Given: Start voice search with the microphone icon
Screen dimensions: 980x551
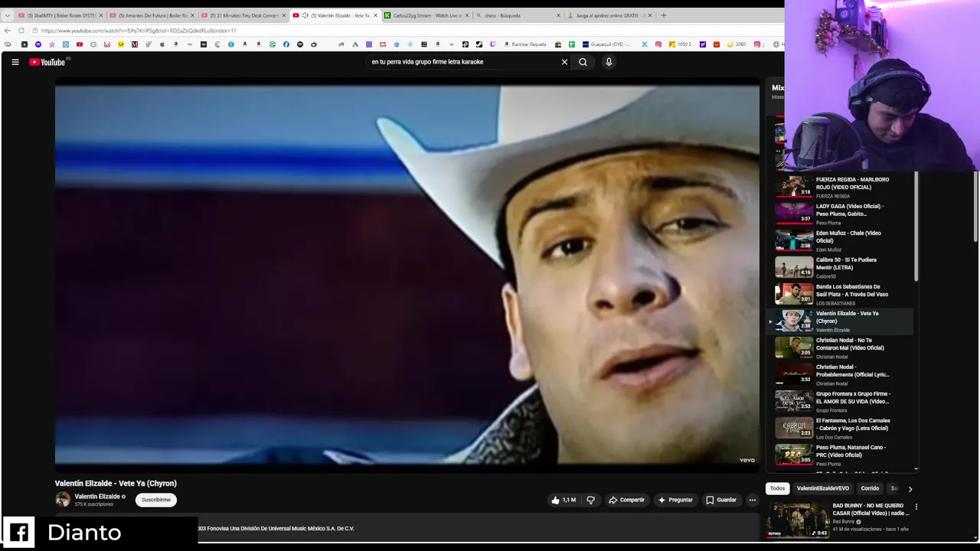Looking at the screenshot, I should (609, 62).
